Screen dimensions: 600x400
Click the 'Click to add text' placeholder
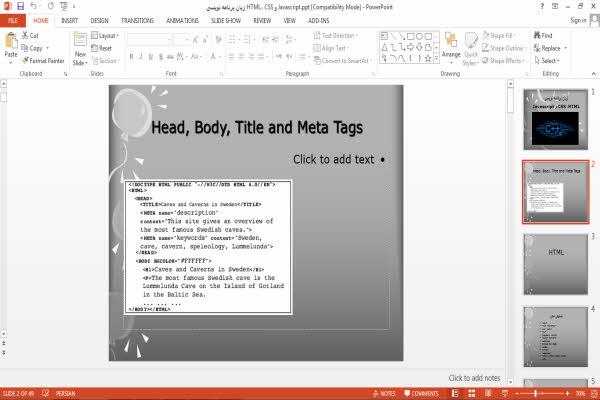pos(334,160)
